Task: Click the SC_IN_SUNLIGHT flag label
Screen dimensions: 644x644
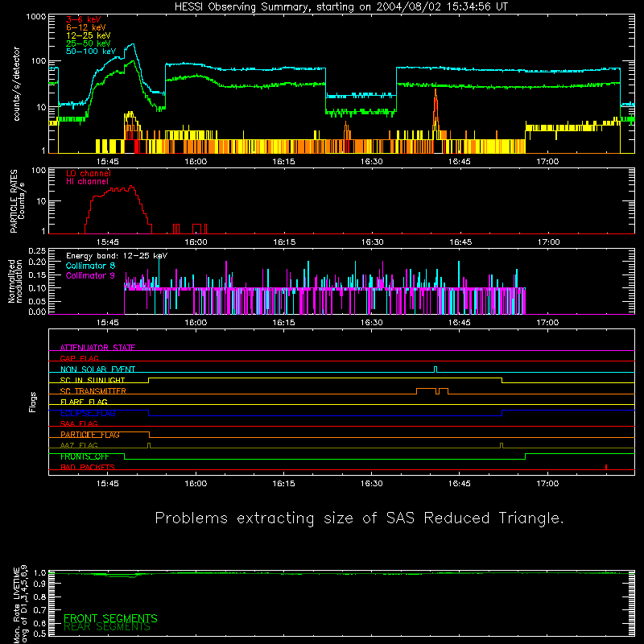Action: click(x=93, y=380)
